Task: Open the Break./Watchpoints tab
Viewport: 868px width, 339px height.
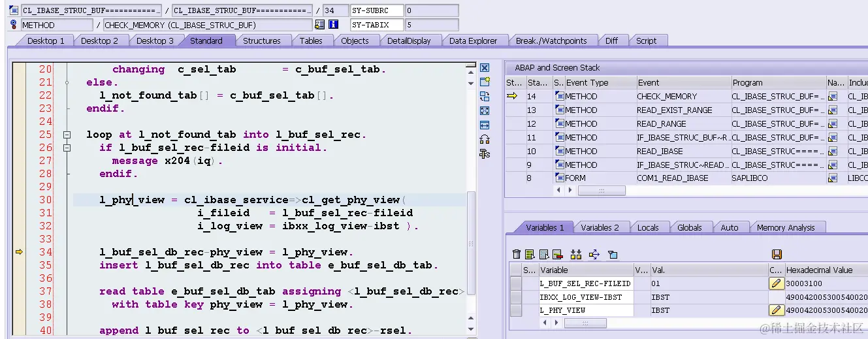Action: (551, 40)
